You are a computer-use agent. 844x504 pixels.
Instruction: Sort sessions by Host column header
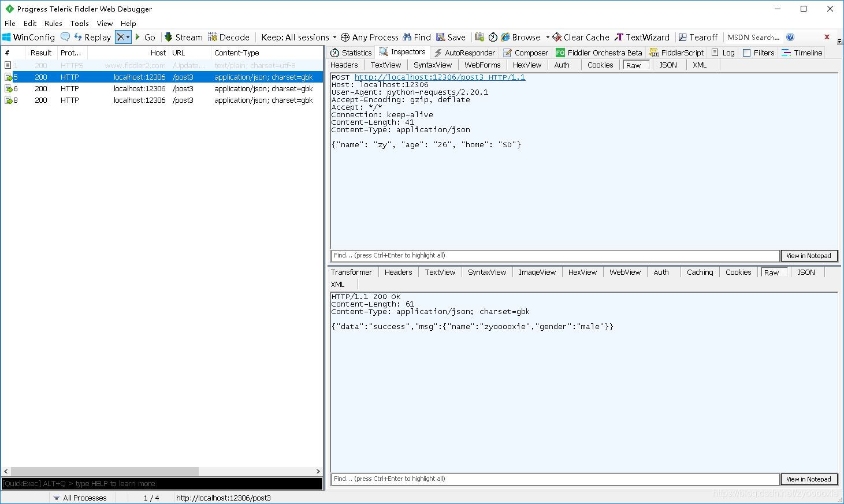[x=128, y=53]
